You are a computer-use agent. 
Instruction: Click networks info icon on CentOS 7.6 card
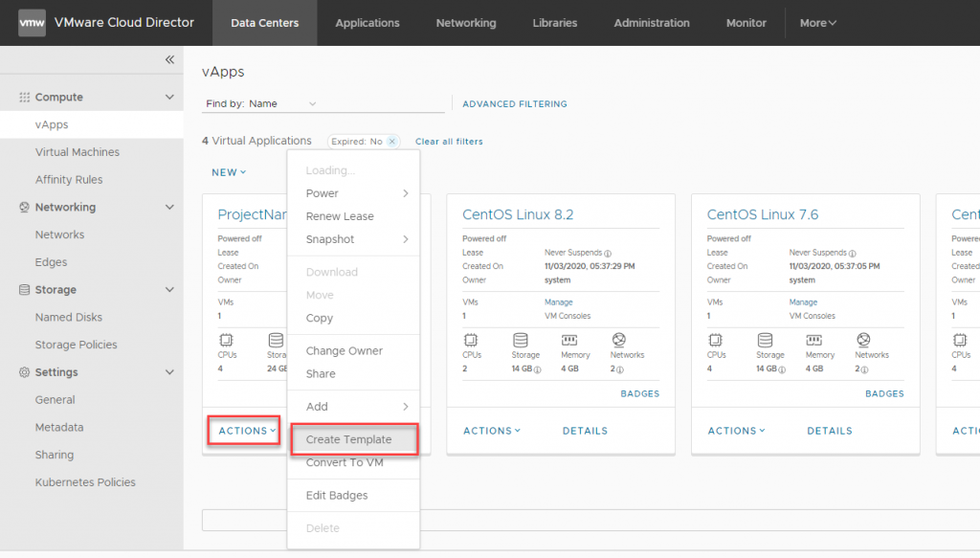click(864, 369)
